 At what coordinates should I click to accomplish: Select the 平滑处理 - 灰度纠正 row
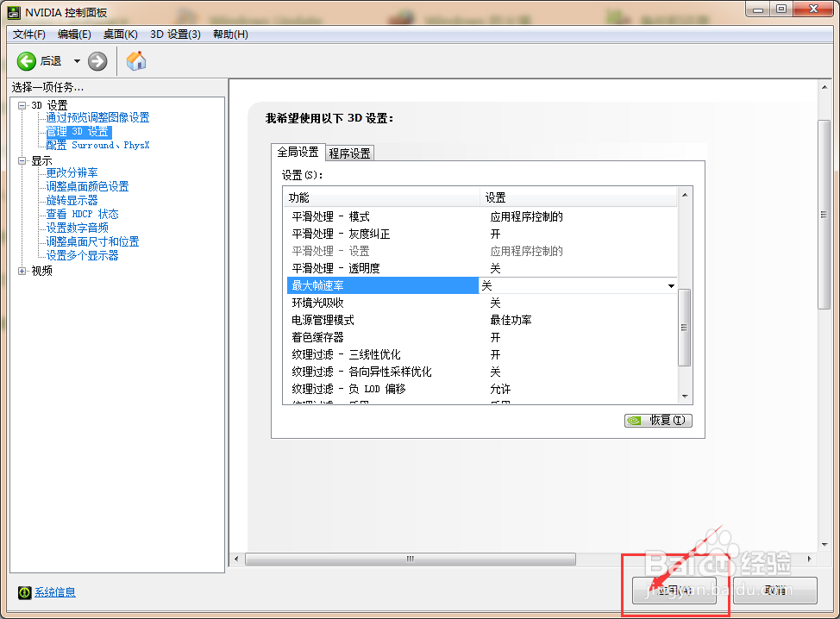(482, 234)
